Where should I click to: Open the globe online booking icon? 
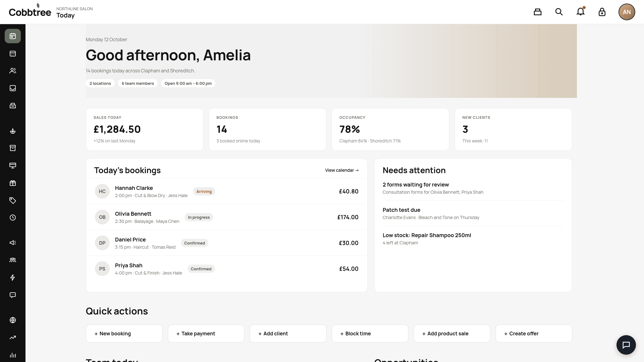coord(13,320)
